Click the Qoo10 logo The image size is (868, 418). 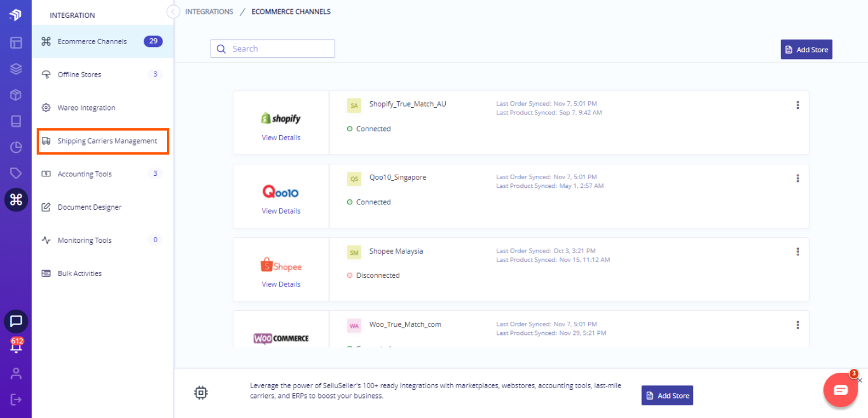point(280,191)
